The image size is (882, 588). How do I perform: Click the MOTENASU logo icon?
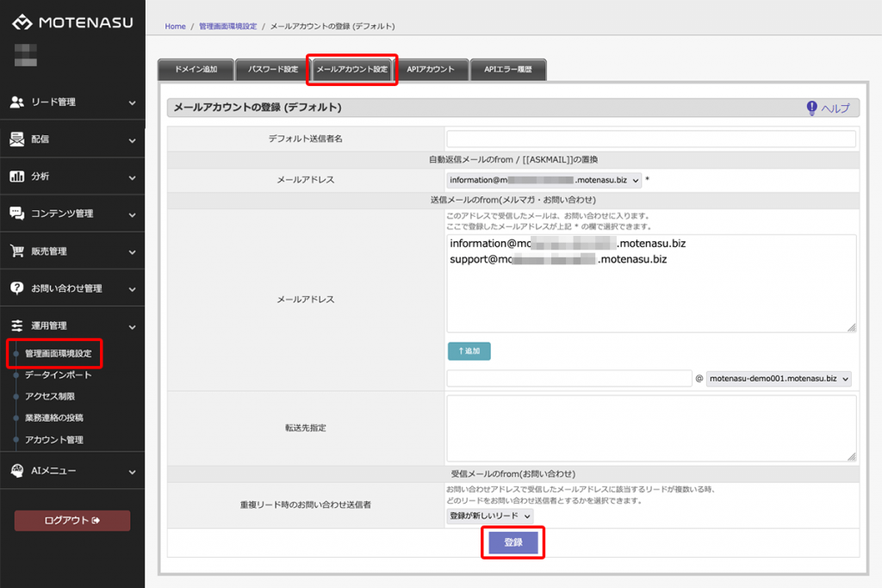(21, 22)
